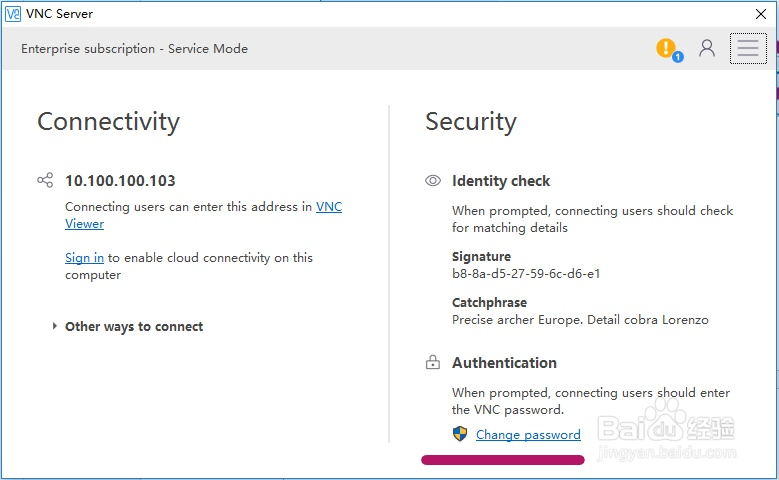The image size is (779, 480).
Task: Open the hamburger menu button
Action: [748, 48]
